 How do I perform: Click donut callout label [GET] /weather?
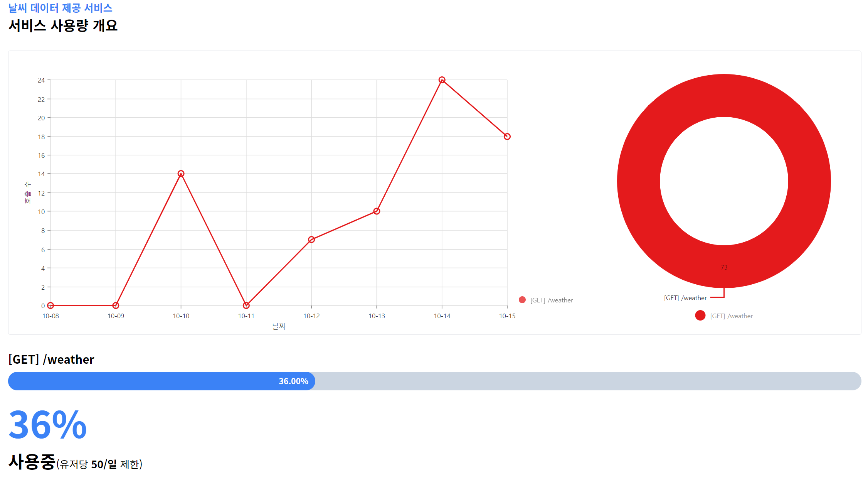[685, 298]
